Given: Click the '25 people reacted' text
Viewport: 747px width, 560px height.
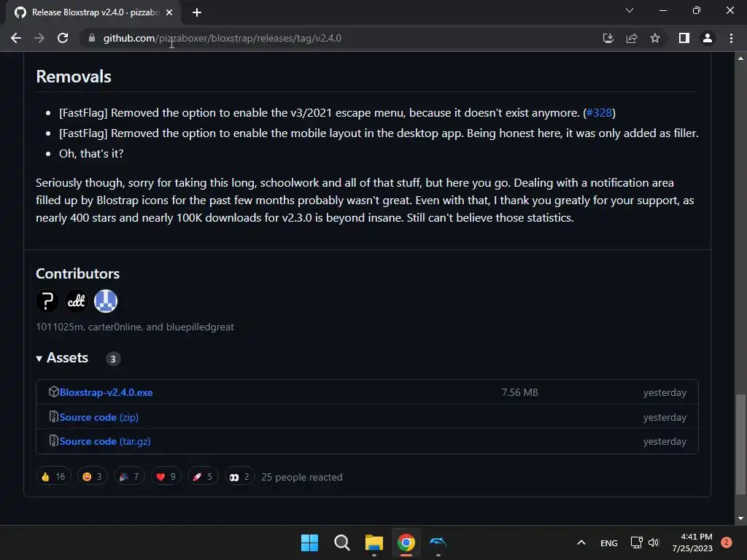Looking at the screenshot, I should (x=301, y=477).
